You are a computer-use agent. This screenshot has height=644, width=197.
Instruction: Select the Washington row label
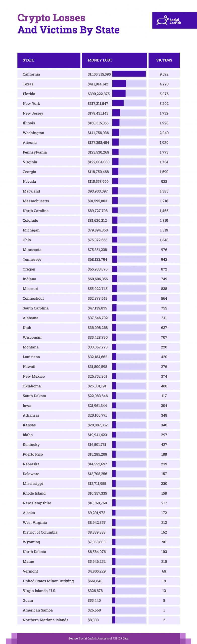[x=33, y=133]
